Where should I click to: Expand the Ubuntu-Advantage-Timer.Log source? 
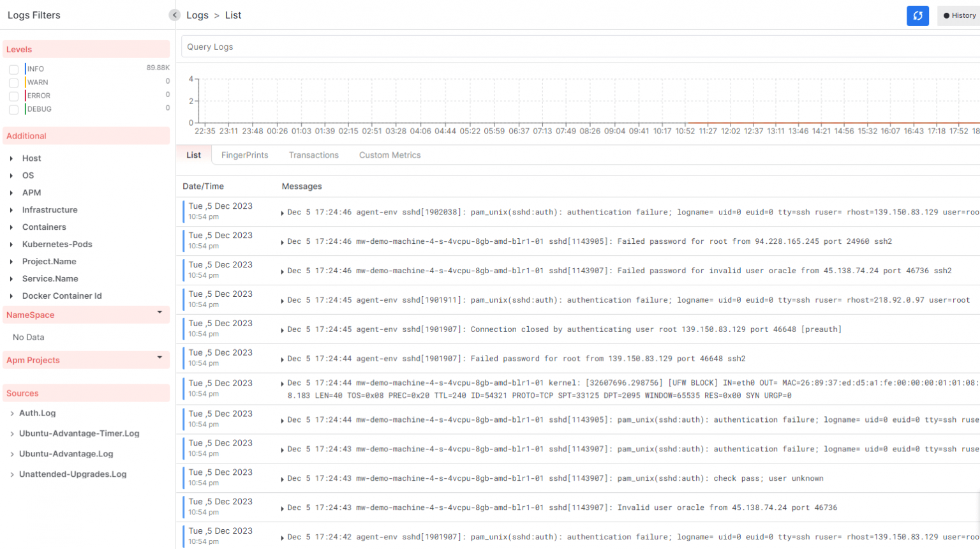pos(12,434)
